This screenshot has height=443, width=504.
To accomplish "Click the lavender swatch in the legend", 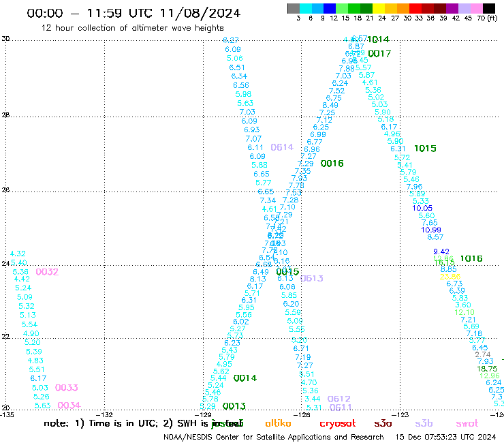I will [464, 8].
